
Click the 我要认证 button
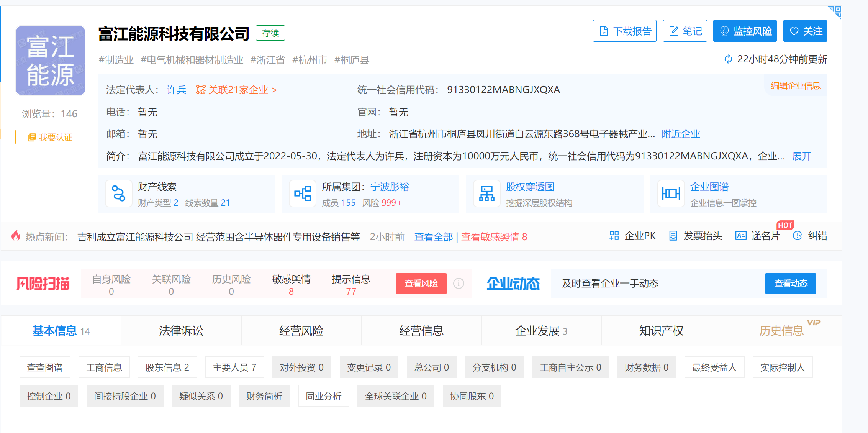50,137
